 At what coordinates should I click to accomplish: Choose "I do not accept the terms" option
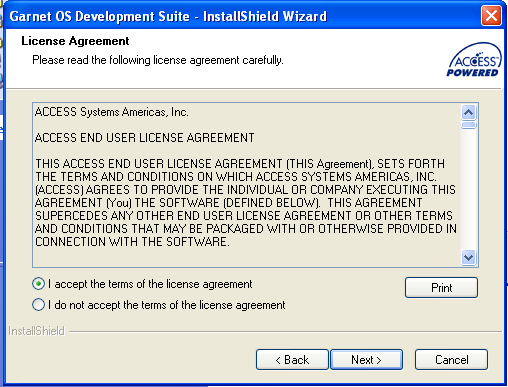[38, 305]
